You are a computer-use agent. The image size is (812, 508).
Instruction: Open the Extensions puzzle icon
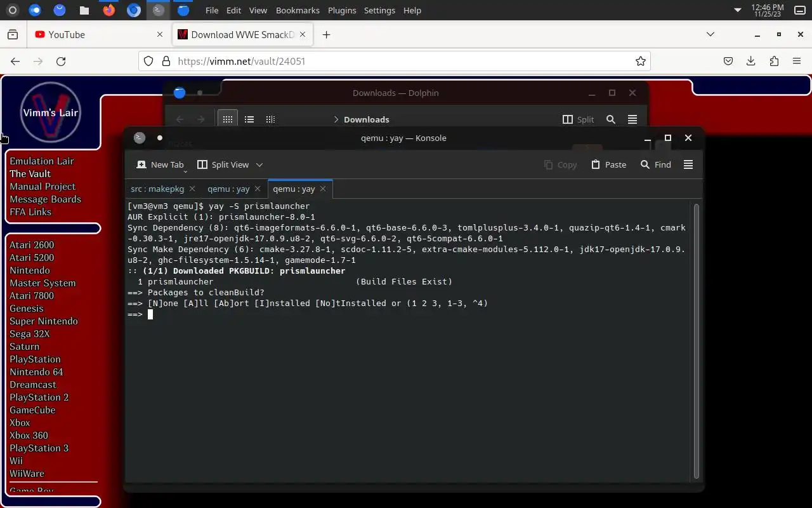coord(774,61)
